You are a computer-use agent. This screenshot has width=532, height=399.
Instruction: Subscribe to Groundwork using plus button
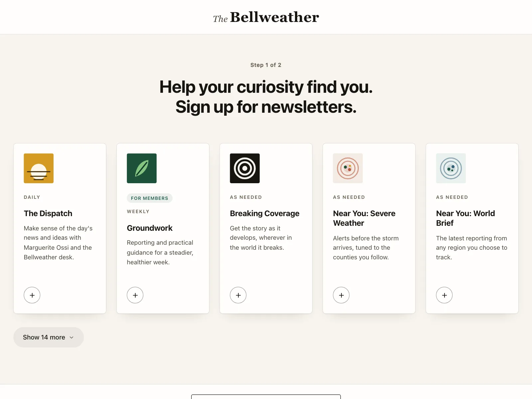(x=135, y=295)
